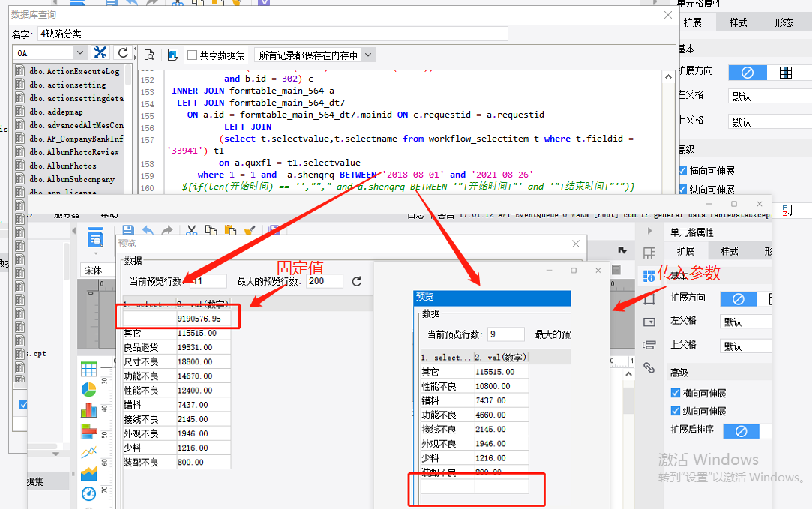Click the 名字 field containing 4缺陷分类
This screenshot has width=812, height=509.
(x=272, y=34)
